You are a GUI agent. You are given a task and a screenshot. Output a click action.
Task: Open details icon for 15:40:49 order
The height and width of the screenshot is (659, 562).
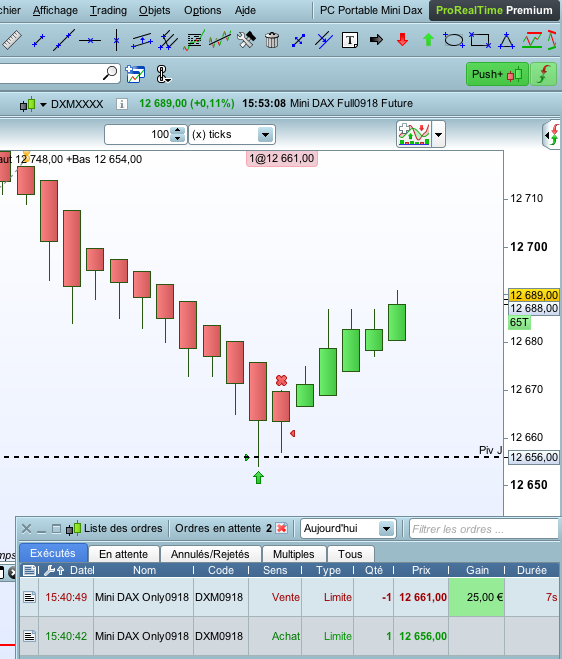29,597
